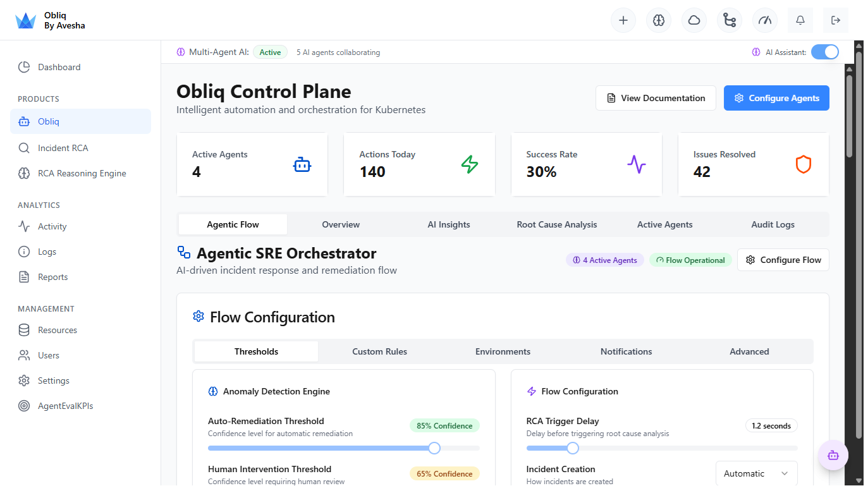
Task: Open Logs in the sidebar
Action: click(x=80, y=252)
